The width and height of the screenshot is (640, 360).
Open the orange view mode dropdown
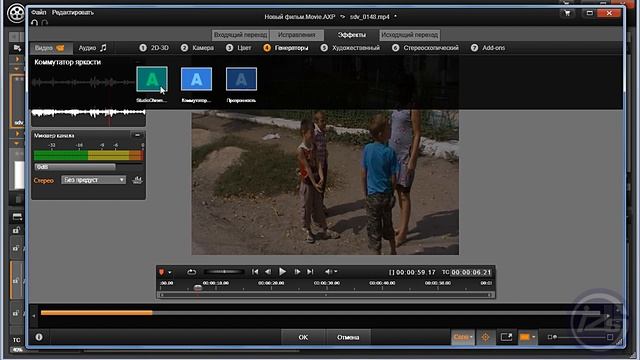coord(527,337)
